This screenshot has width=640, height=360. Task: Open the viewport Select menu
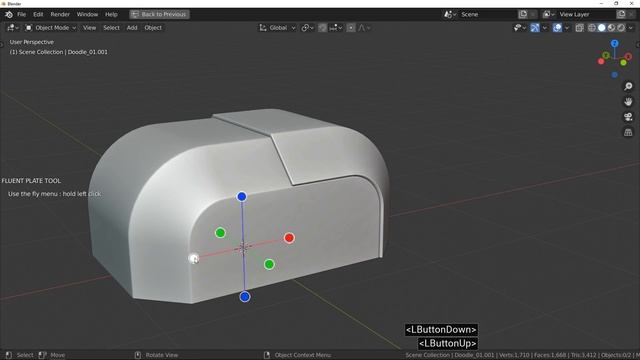(111, 28)
